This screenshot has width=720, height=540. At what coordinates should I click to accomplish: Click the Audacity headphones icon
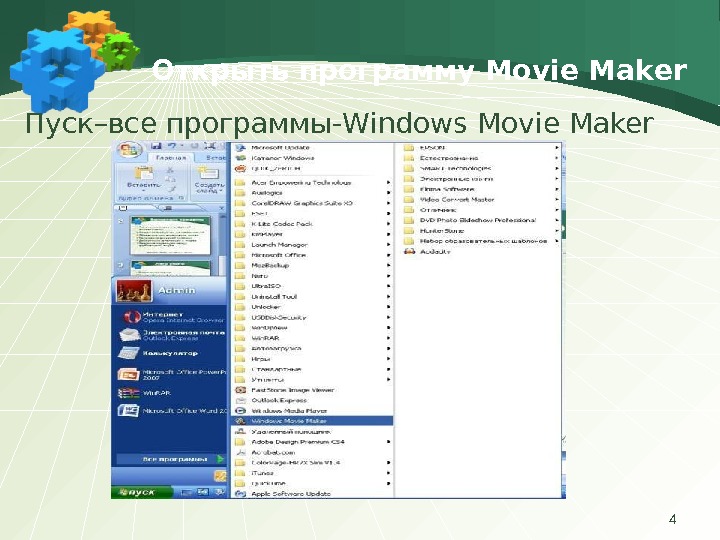coord(409,251)
